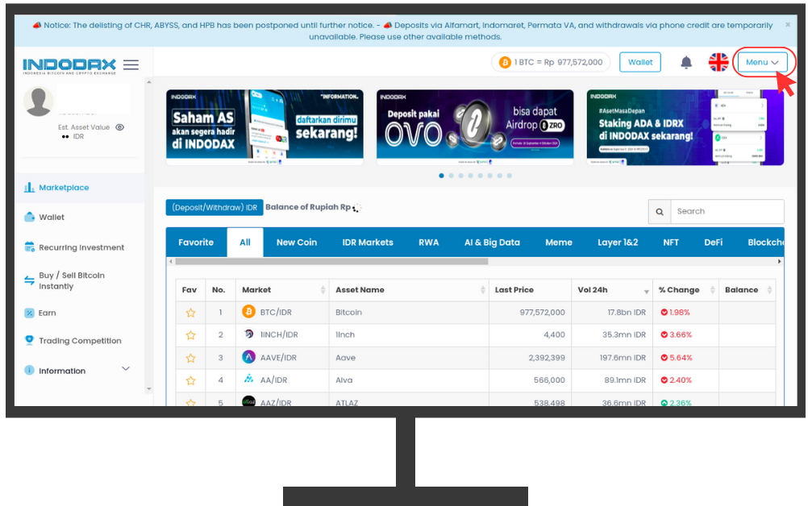Open Recurring Investment in sidebar
This screenshot has width=812, height=506.
[x=81, y=247]
